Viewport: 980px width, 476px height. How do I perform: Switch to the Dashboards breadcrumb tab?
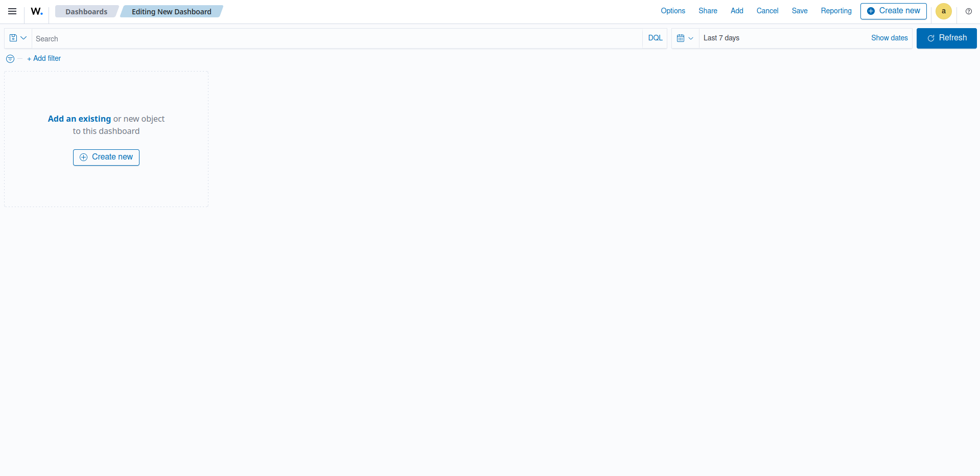click(x=86, y=11)
